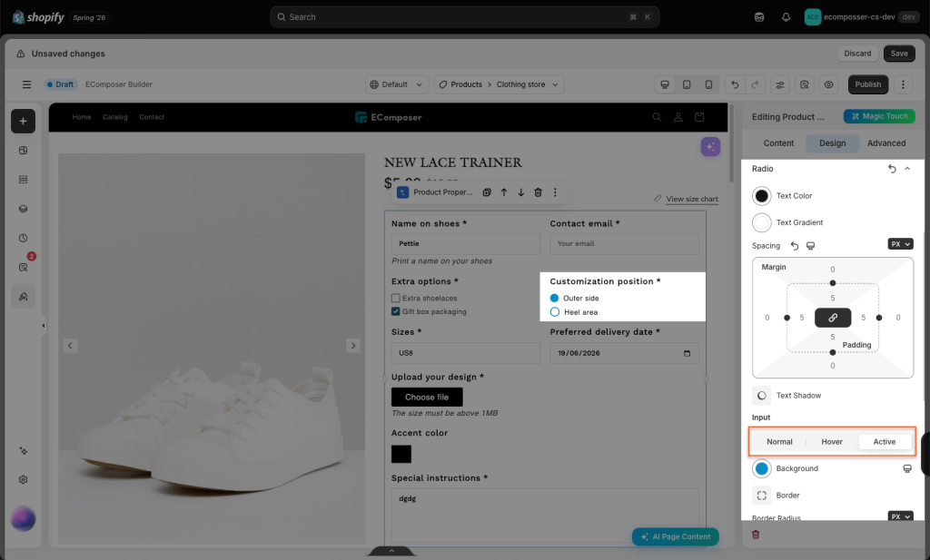Screen dimensions: 930x560
Task: Duplicate the Product Properties element
Action: coord(487,192)
